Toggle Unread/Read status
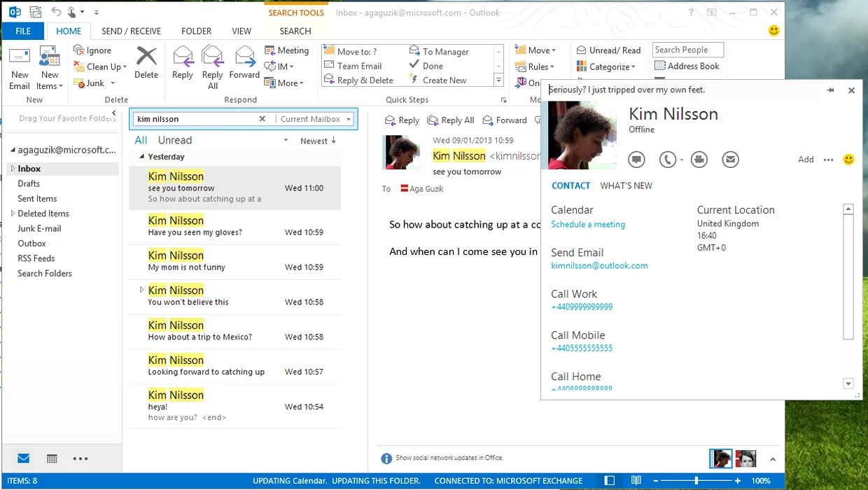The image size is (868, 490). [608, 50]
